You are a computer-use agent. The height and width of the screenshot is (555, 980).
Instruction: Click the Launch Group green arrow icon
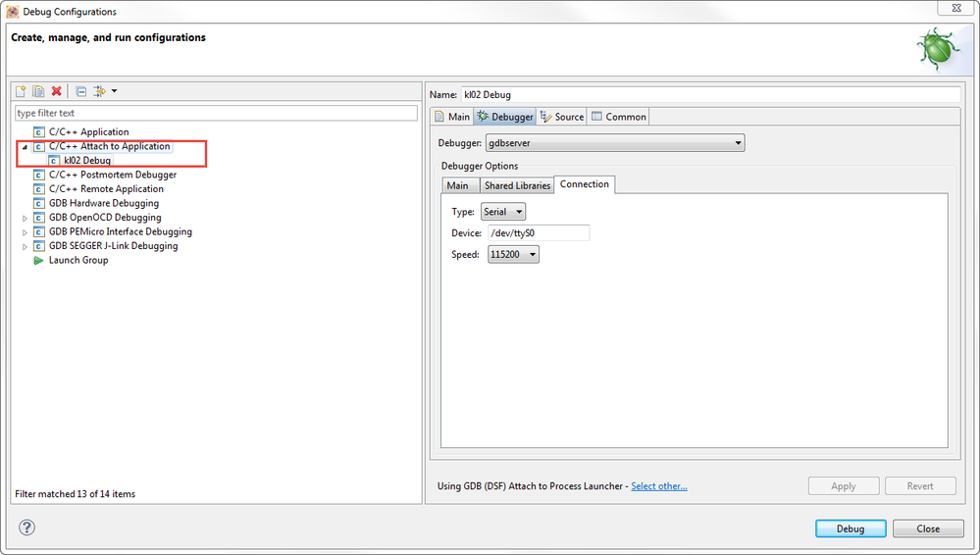tap(39, 261)
